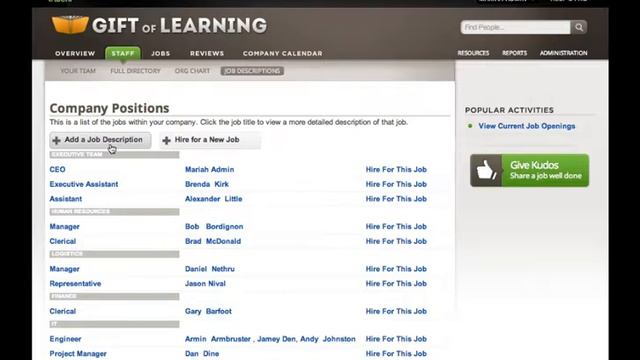Switch to Full Directory sub-tab
This screenshot has height=360, width=640.
(x=136, y=71)
